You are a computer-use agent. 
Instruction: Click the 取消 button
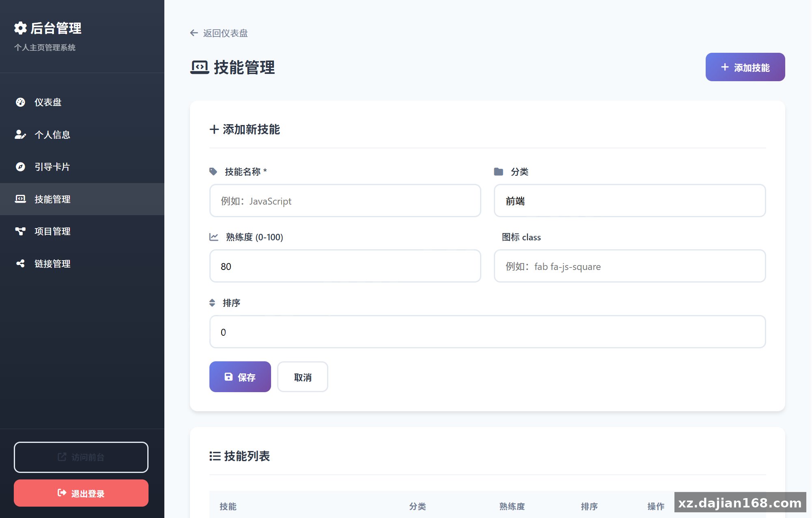[303, 377]
